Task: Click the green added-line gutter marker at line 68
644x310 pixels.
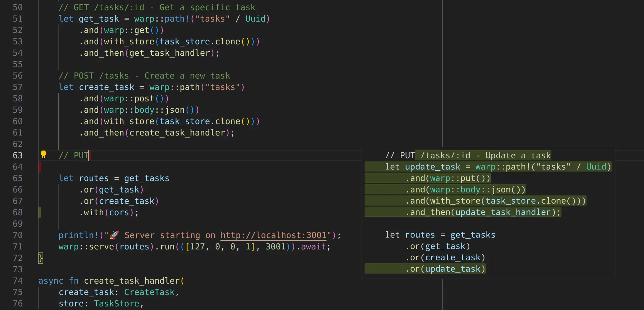Action: point(40,212)
